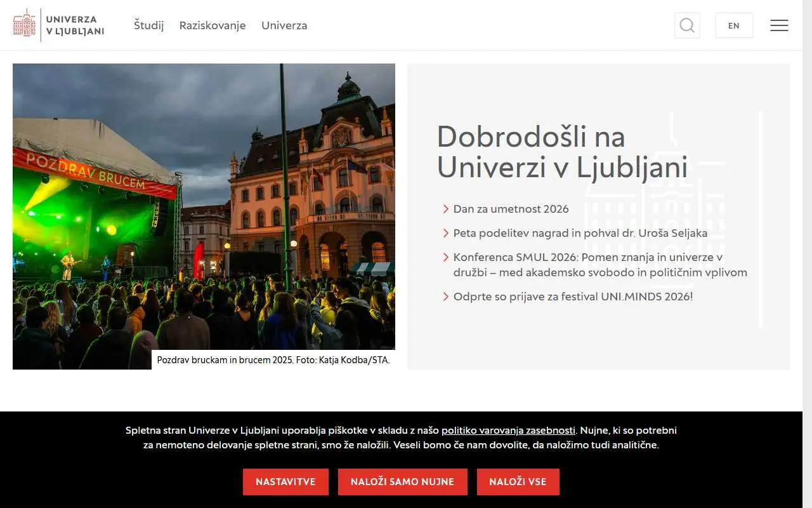Open the Konferenca SMUL 2026 link
The image size is (812, 508).
[x=600, y=265]
